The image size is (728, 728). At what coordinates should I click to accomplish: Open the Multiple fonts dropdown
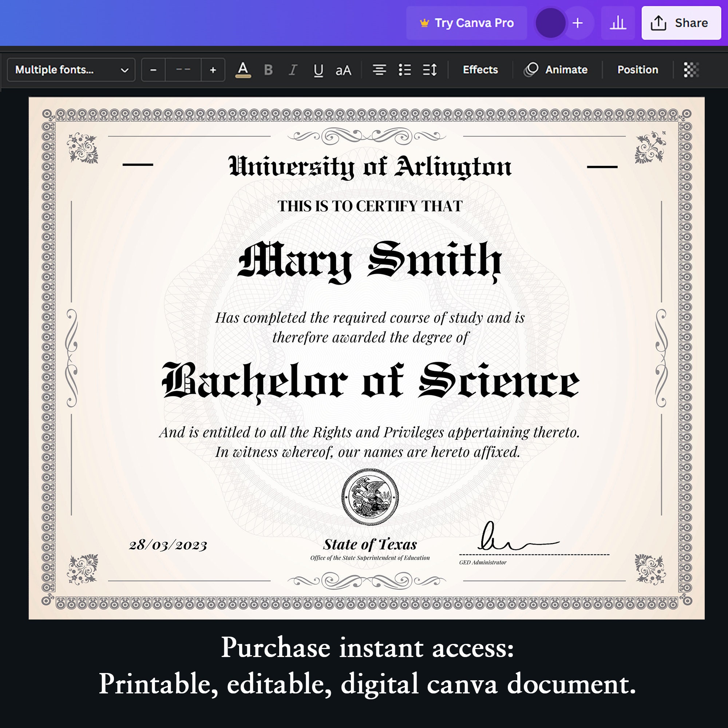click(71, 70)
